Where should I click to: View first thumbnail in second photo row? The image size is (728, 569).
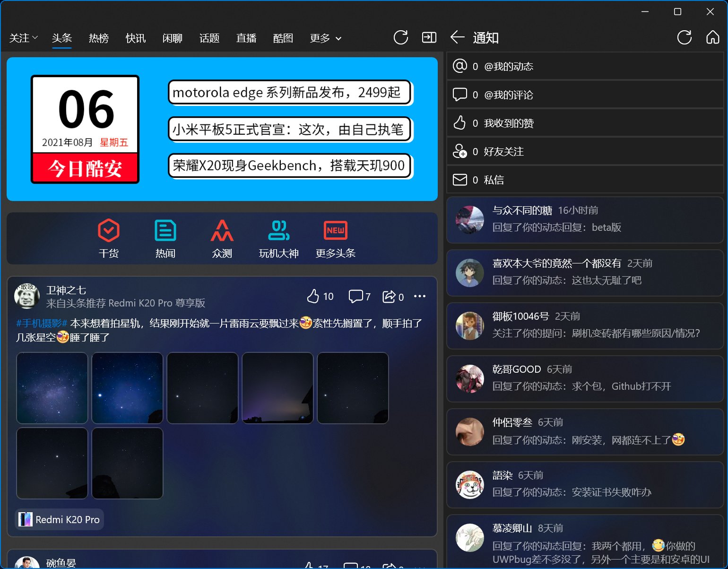[52, 463]
